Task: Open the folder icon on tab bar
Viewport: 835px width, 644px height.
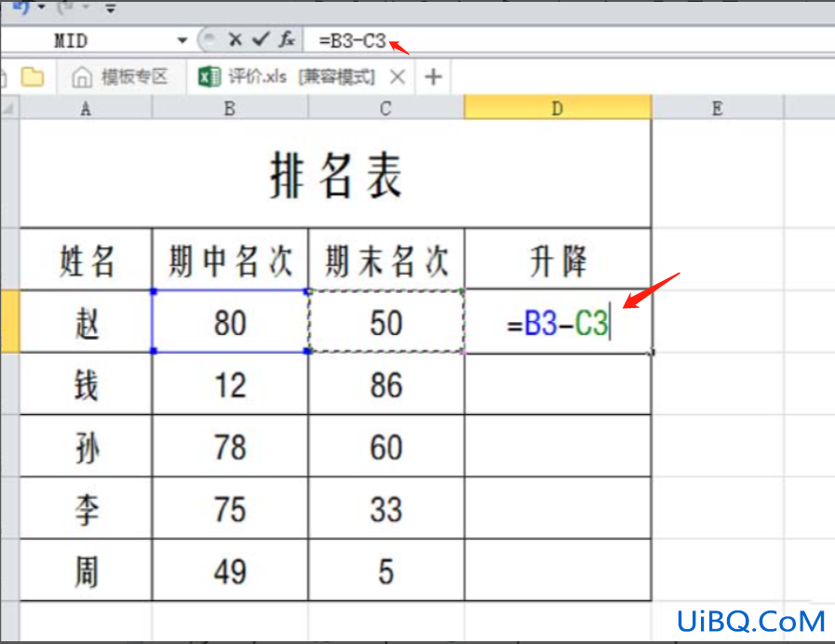Action: coord(32,76)
